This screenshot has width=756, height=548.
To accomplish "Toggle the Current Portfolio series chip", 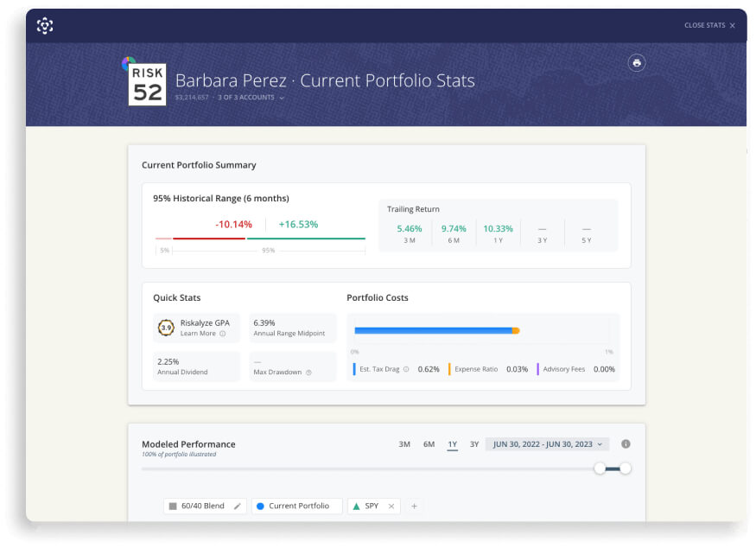I will tap(297, 506).
